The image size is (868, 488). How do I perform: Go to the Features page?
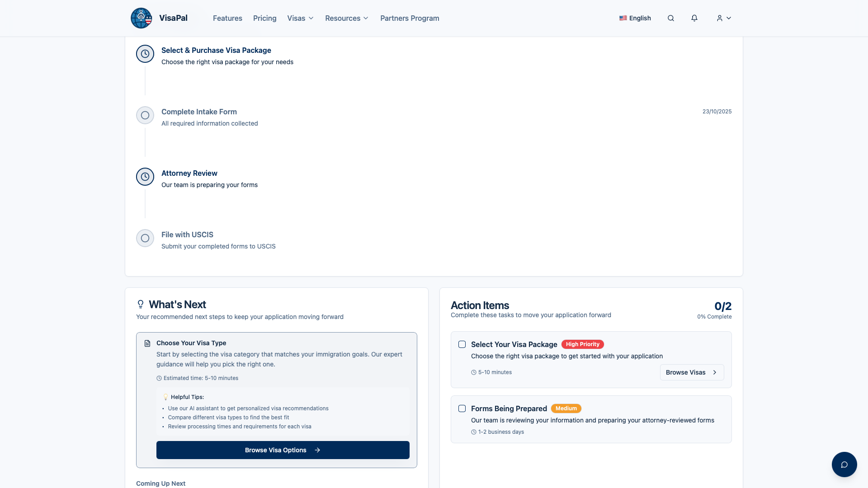point(227,18)
